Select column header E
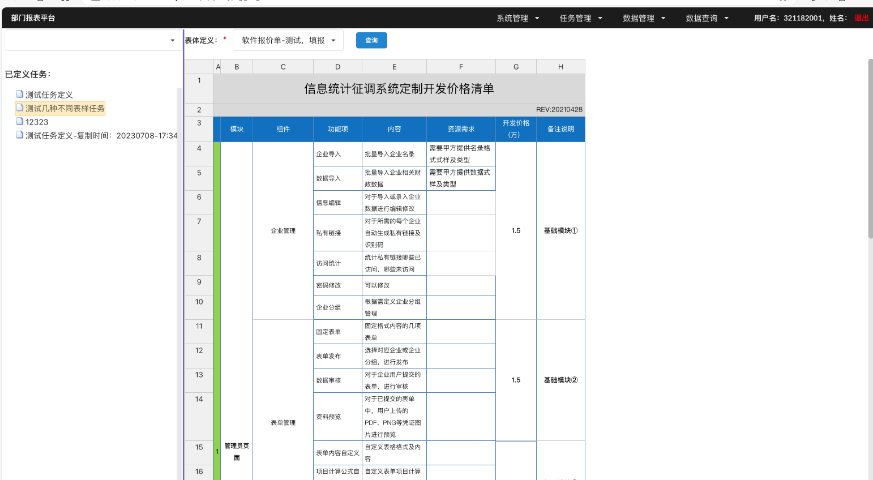Viewport: 873px width, 480px height. pos(394,67)
